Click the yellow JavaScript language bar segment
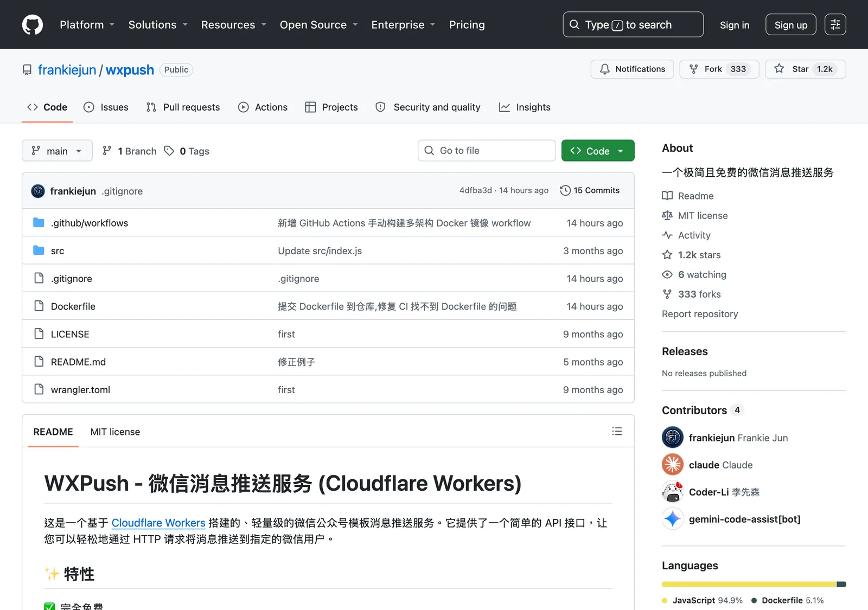The image size is (868, 610). pyautogui.click(x=749, y=584)
